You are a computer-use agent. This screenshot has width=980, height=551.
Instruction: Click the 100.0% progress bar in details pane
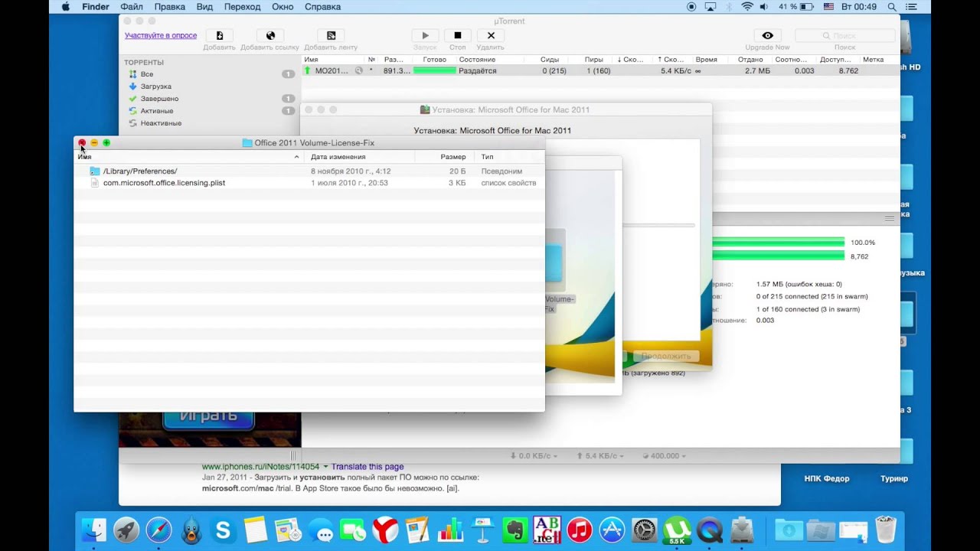click(778, 243)
